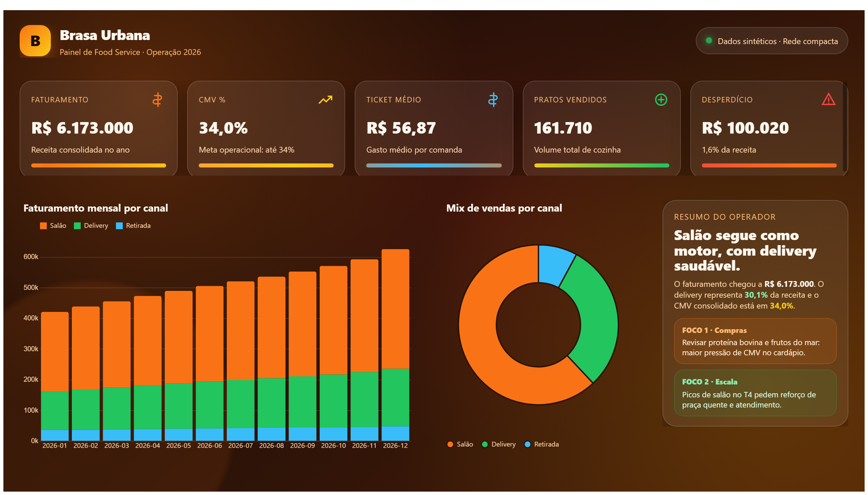Toggle Retirada in the donut chart legend
The height and width of the screenshot is (495, 868).
tap(541, 444)
